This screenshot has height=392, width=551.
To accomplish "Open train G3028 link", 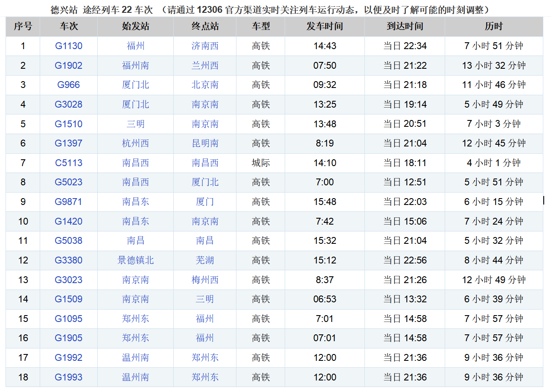I will 69,105.
